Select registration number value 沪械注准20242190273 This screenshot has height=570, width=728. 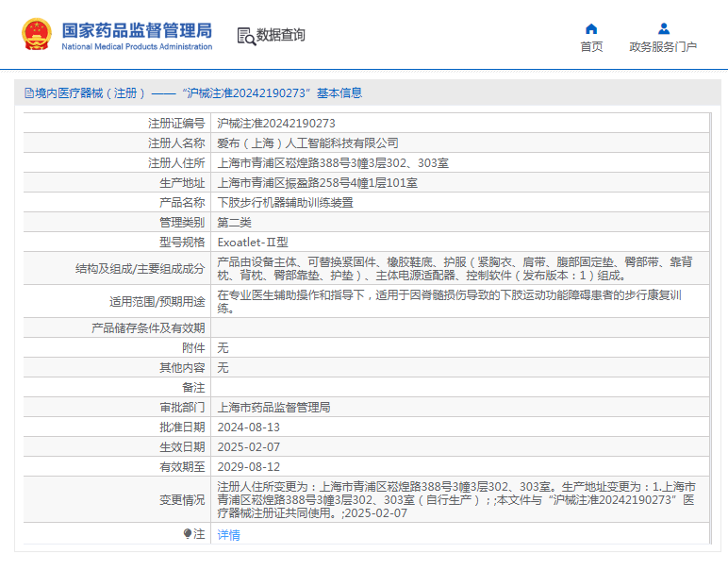coord(275,123)
